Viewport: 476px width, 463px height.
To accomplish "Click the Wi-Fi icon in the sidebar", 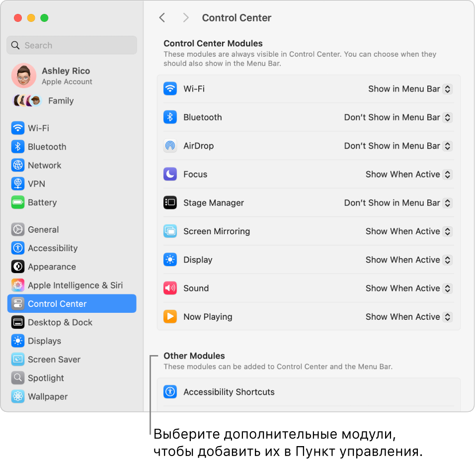I will [x=18, y=128].
